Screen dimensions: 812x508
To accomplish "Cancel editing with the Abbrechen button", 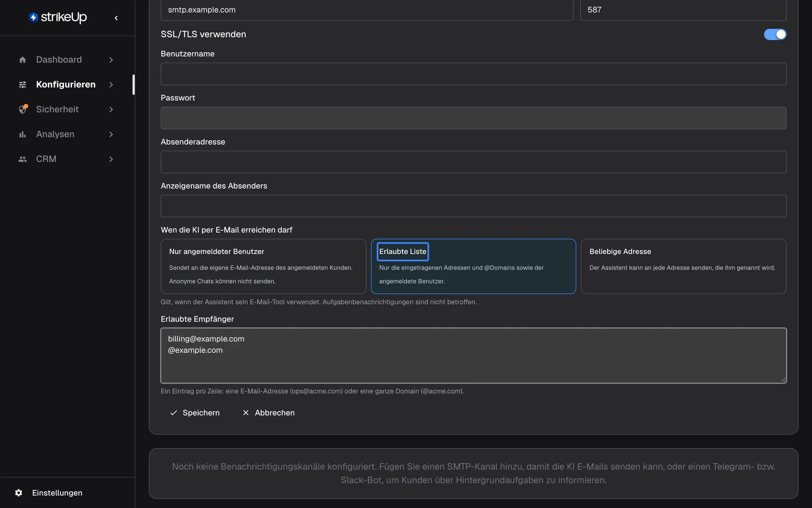I will [268, 413].
